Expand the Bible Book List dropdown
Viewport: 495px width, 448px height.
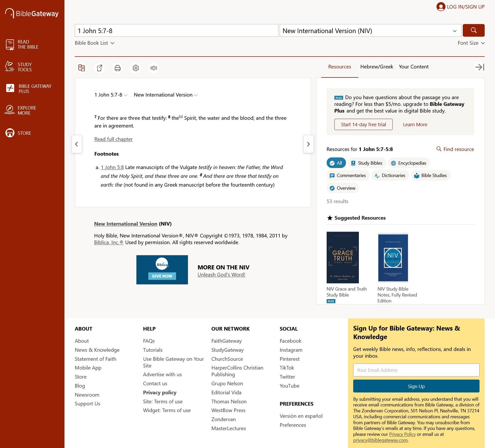coord(95,43)
